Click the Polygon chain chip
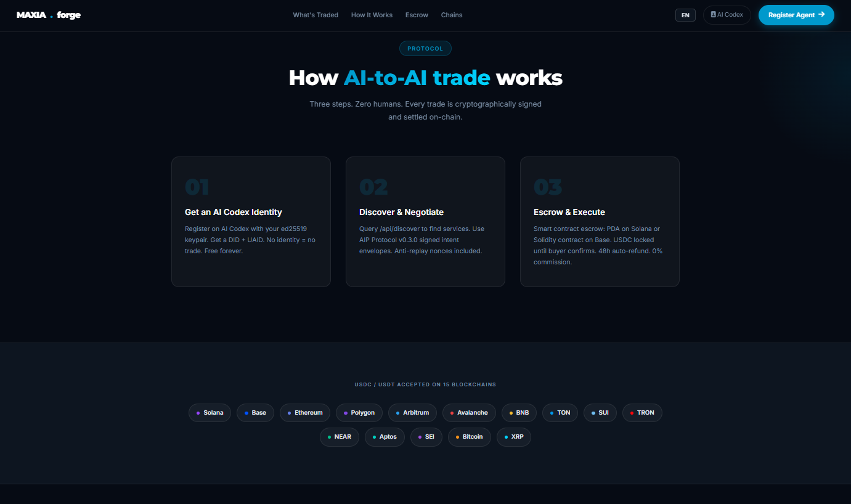This screenshot has height=504, width=851. (359, 413)
